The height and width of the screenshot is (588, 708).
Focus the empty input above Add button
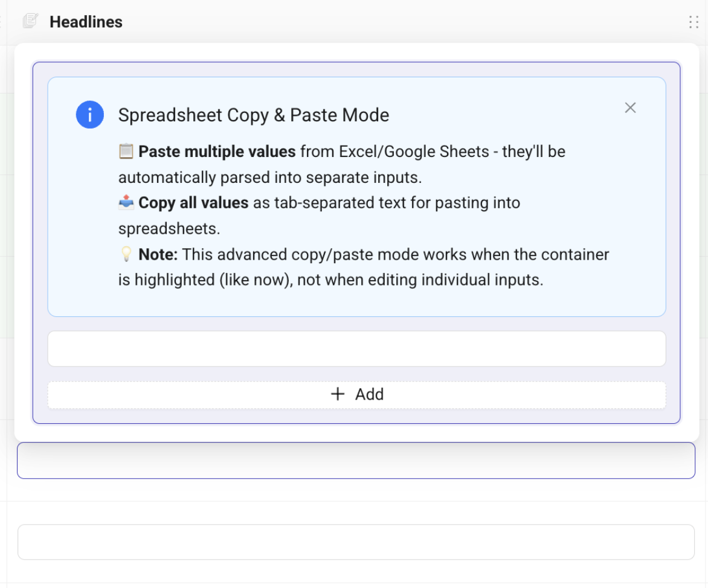[356, 348]
